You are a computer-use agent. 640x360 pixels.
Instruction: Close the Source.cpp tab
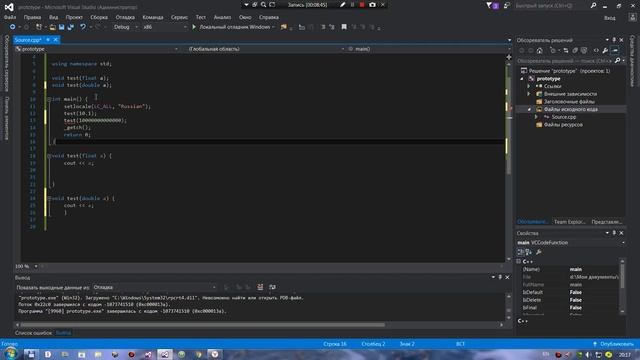pyautogui.click(x=56, y=40)
